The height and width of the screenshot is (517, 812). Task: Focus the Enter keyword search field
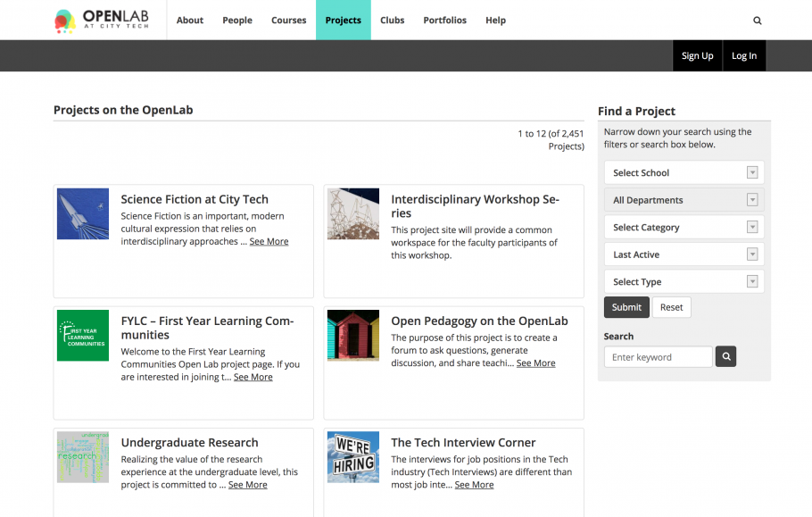point(658,357)
